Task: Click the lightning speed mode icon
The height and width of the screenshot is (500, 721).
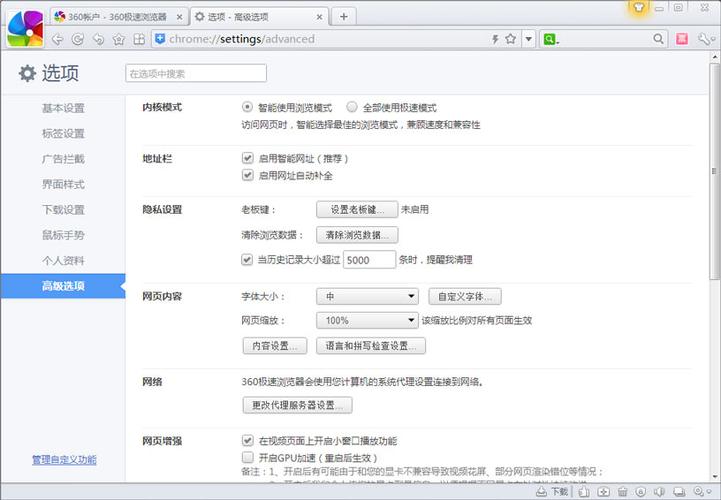Action: pyautogui.click(x=495, y=39)
